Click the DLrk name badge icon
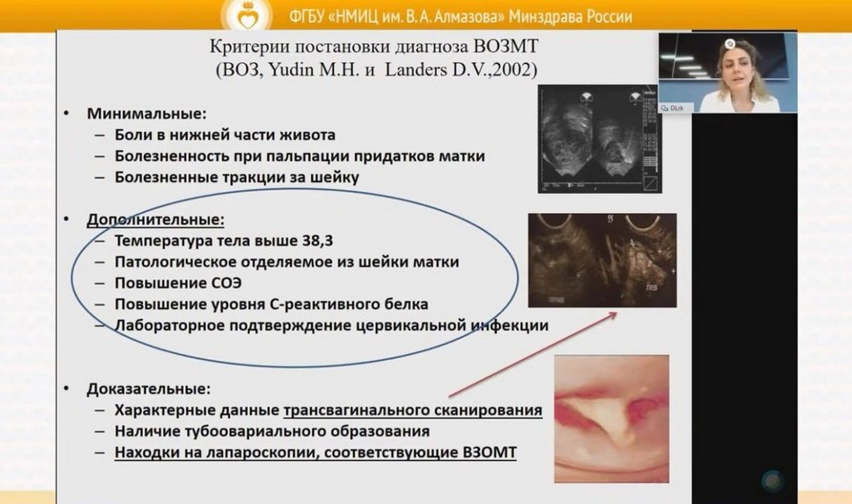This screenshot has width=852, height=504. point(665,108)
